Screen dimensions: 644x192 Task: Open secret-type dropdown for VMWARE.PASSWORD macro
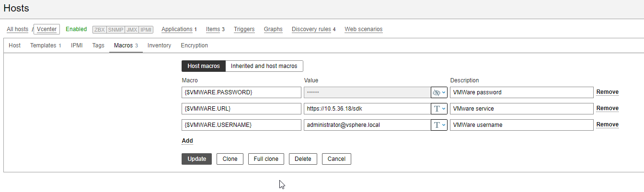point(439,92)
